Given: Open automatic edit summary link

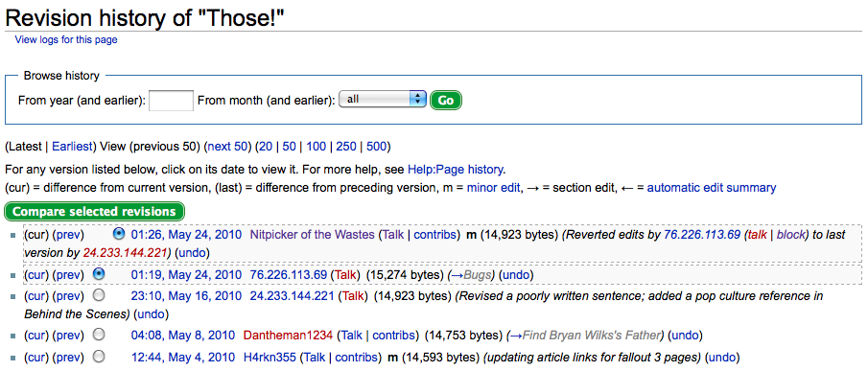Looking at the screenshot, I should tap(712, 188).
